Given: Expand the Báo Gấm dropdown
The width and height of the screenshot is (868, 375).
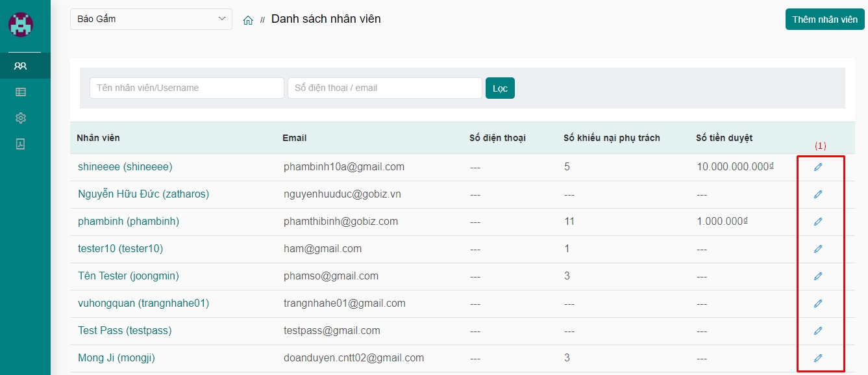Looking at the screenshot, I should 151,19.
